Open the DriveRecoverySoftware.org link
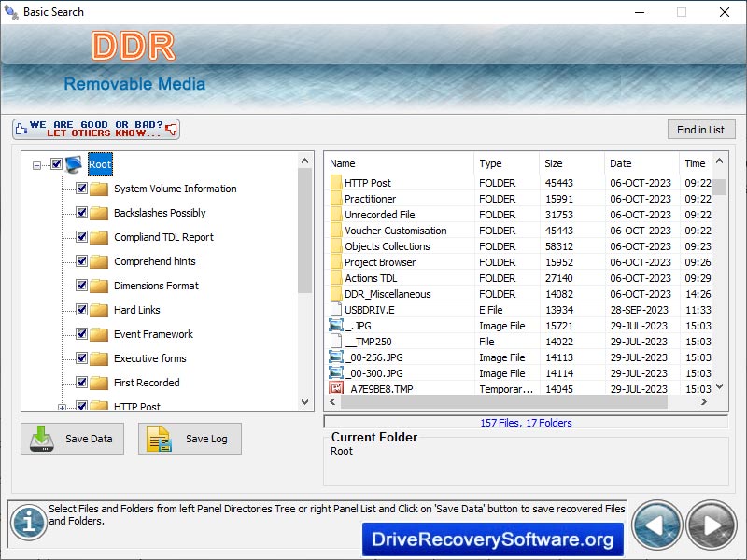 (x=493, y=539)
